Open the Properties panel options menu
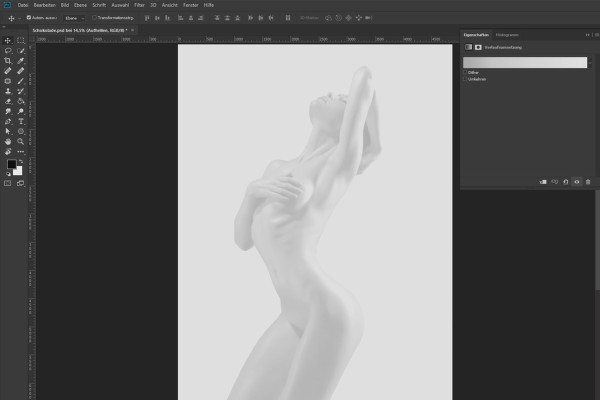The image size is (600, 400). (x=596, y=35)
